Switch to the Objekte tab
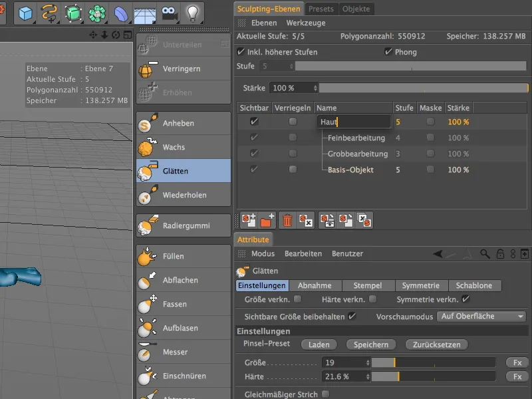Viewport: 532px width, 399px height. click(x=356, y=9)
